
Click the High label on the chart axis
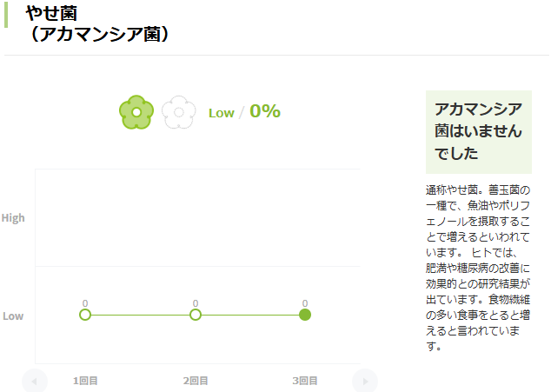pos(13,218)
